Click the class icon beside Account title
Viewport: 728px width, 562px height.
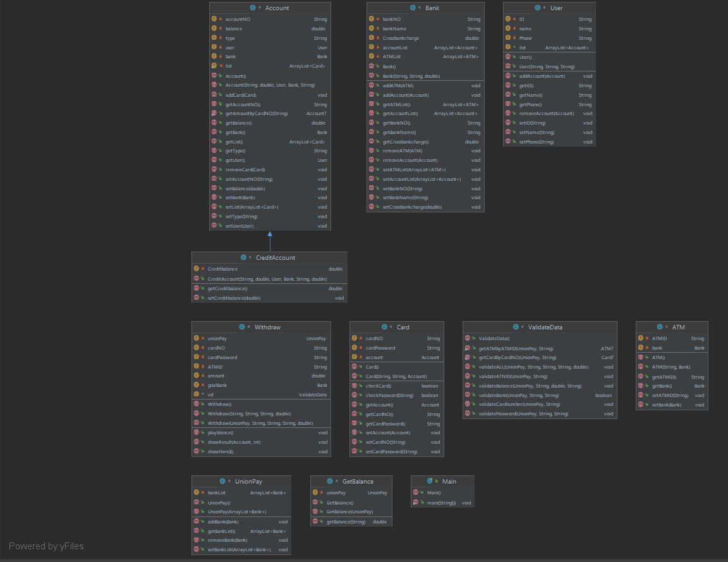[x=253, y=8]
